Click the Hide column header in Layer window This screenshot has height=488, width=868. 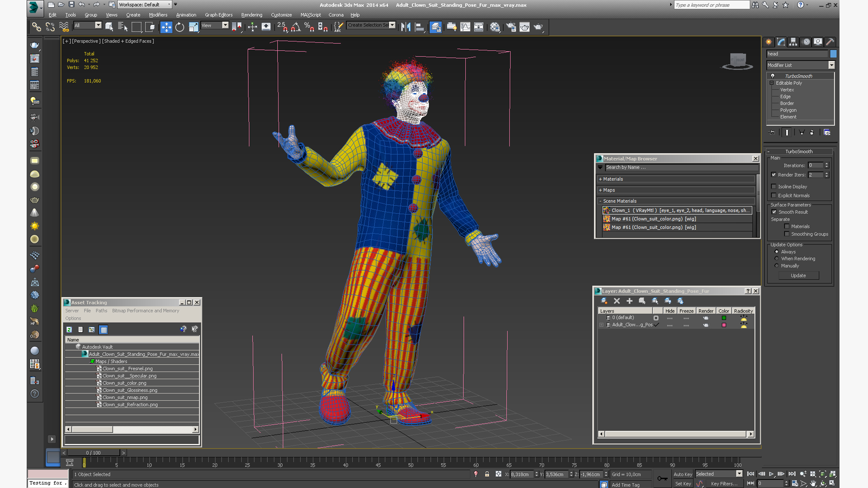(670, 311)
